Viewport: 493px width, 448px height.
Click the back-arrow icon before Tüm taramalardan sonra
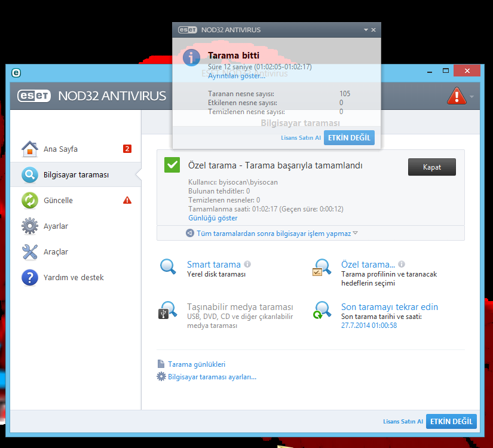coord(190,233)
